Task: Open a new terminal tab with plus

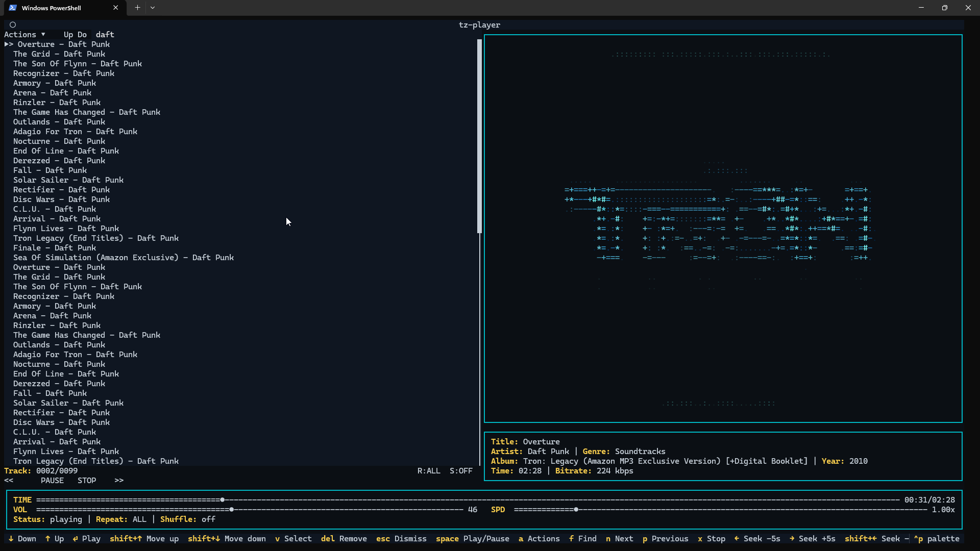Action: pos(137,8)
